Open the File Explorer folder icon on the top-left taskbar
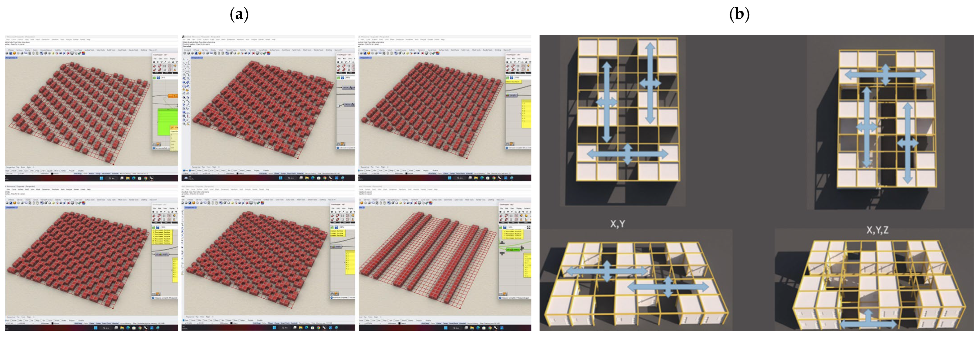980x339 pixels. coord(128,178)
